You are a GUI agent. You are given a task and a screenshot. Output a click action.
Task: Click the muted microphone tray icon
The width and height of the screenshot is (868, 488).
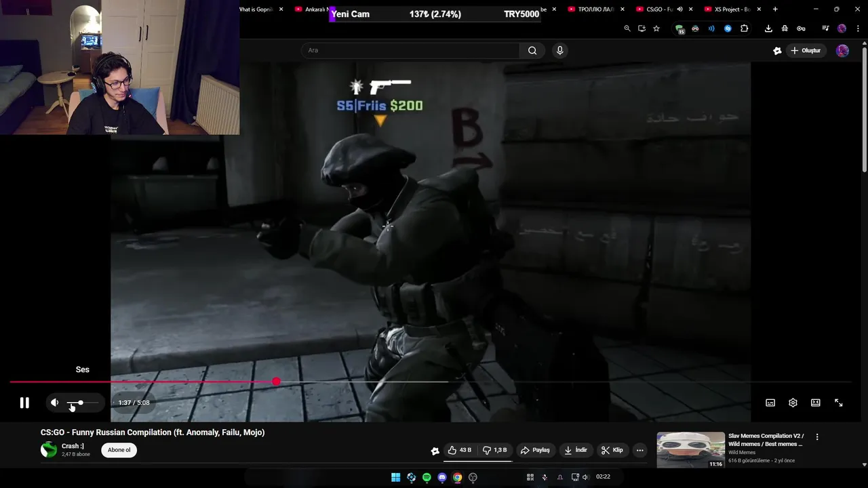(x=545, y=477)
